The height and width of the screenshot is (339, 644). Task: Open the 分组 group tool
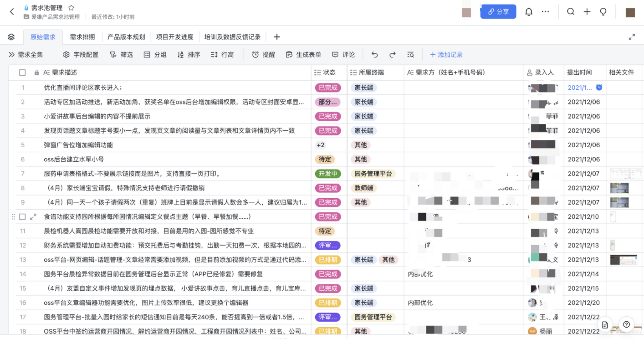[x=155, y=55]
